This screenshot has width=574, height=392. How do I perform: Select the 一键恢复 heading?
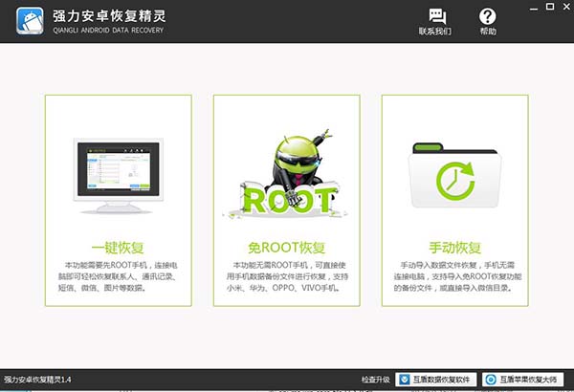[118, 248]
